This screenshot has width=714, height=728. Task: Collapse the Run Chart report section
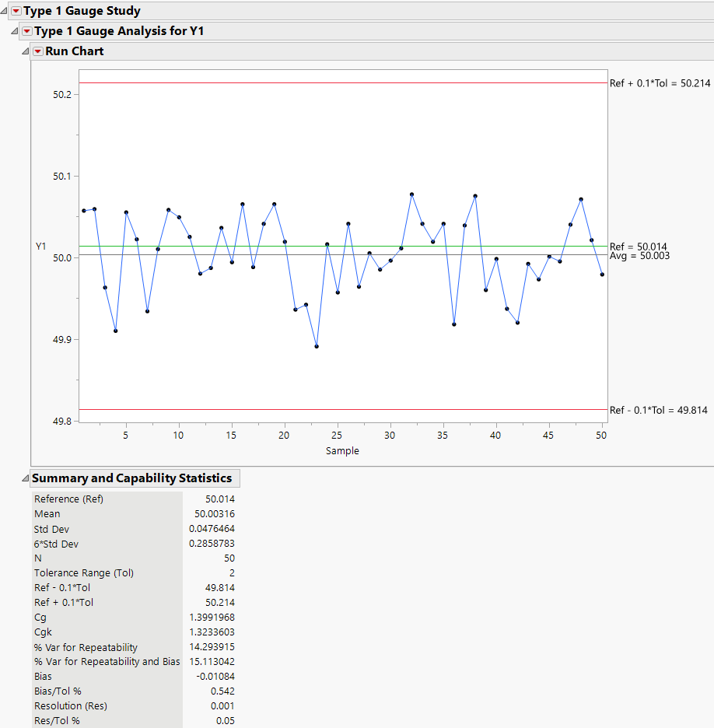pos(26,51)
